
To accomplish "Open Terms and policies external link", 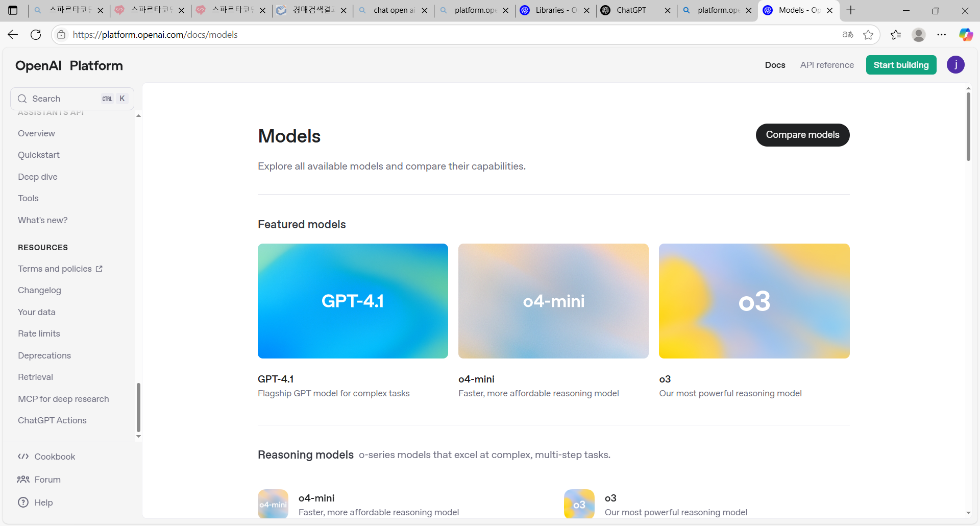I will tap(60, 269).
